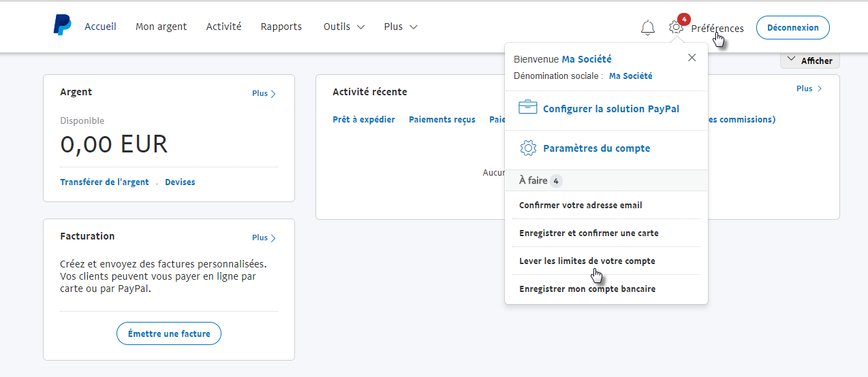Open the notifications bell icon

(648, 28)
